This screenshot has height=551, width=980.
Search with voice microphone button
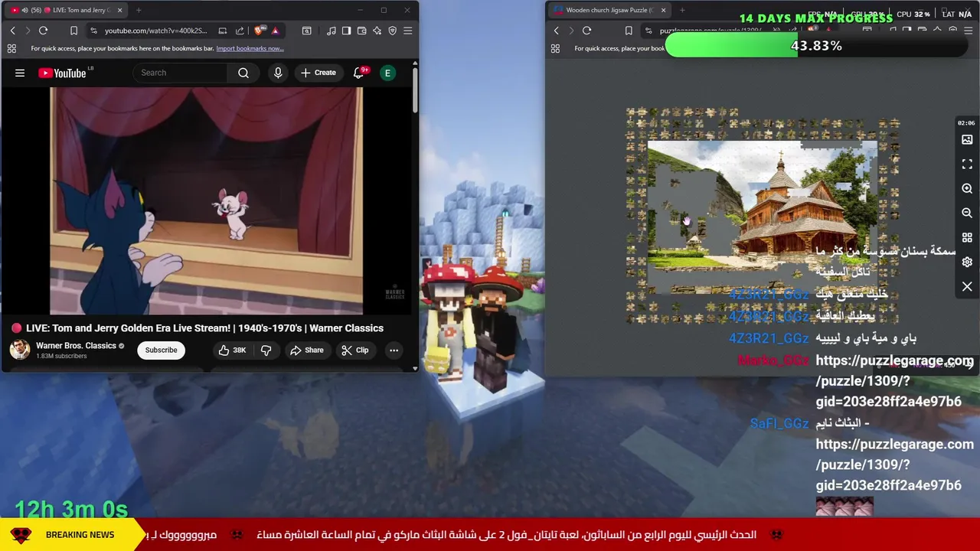point(278,73)
